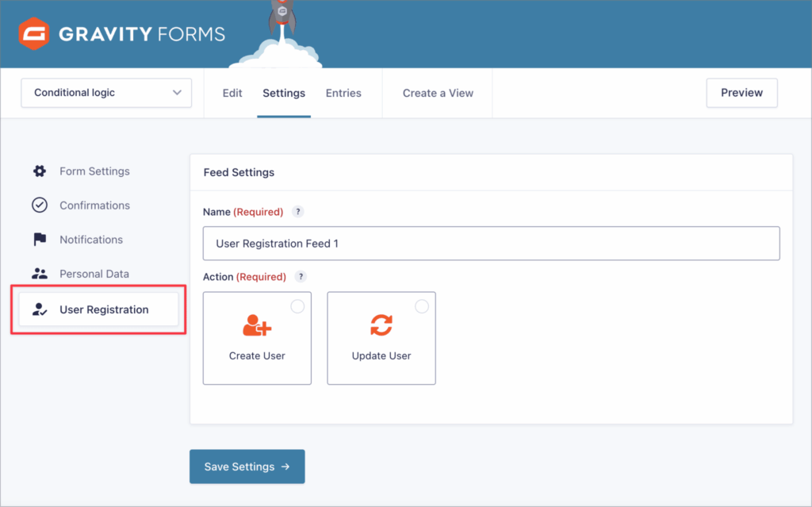The image size is (812, 507).
Task: Switch to the Entries tab
Action: 343,93
